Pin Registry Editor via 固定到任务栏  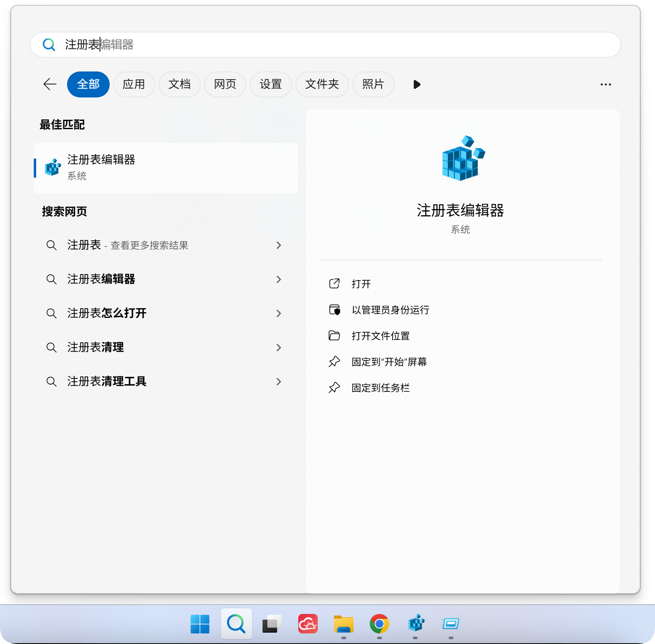(380, 388)
